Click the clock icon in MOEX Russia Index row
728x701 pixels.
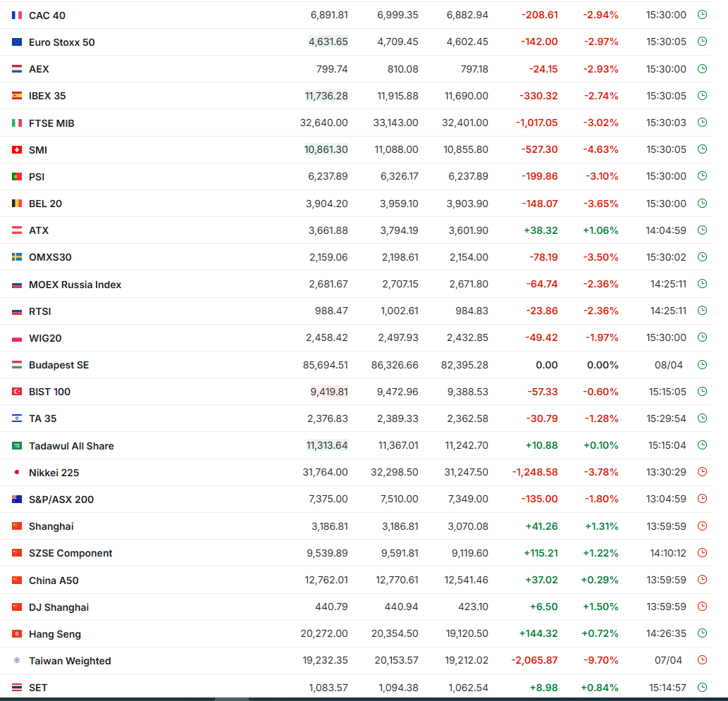click(x=703, y=284)
